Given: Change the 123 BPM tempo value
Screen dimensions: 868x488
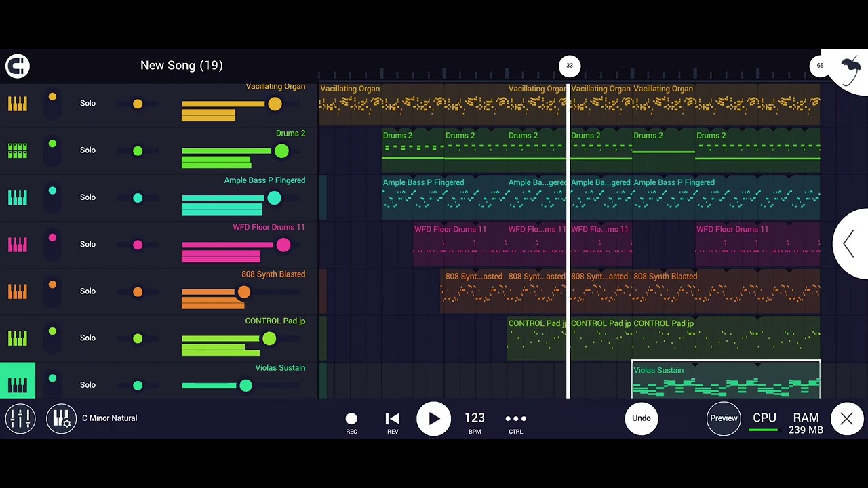Looking at the screenshot, I should point(475,422).
